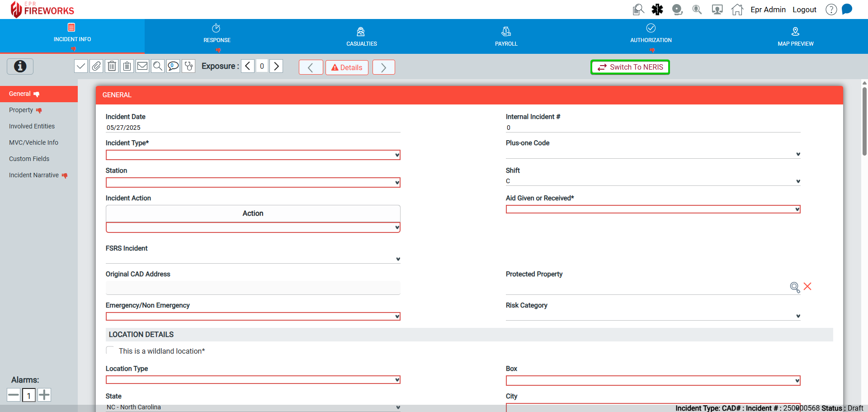Open the home icon in the top bar
Screen dimensions: 868x412
[737, 9]
